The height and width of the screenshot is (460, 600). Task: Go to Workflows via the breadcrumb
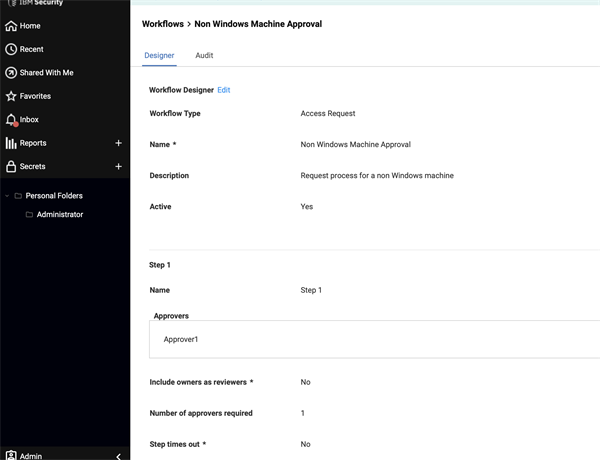[163, 24]
